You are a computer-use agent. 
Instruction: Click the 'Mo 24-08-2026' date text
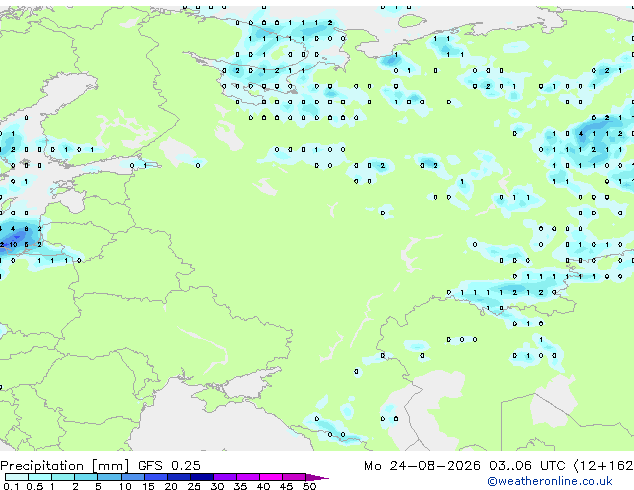click(x=423, y=466)
